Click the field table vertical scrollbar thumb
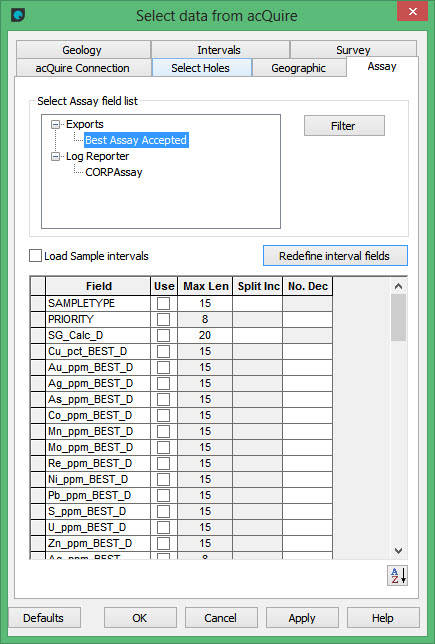435x644 pixels. pos(398,318)
